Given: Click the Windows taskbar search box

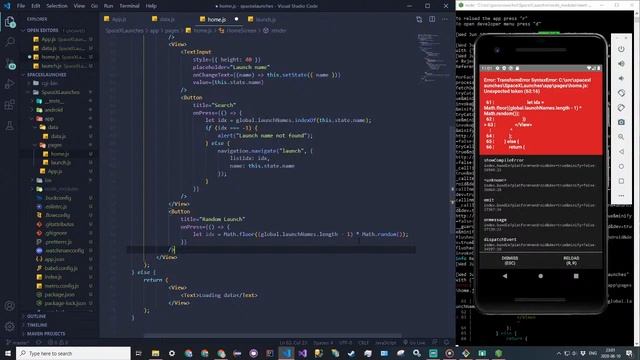Looking at the screenshot, I should click(x=73, y=353).
